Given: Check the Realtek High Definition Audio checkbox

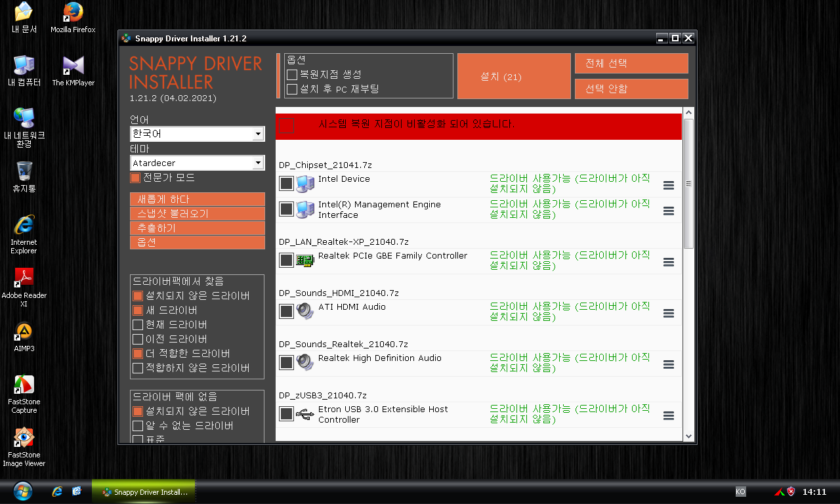Looking at the screenshot, I should click(x=286, y=362).
